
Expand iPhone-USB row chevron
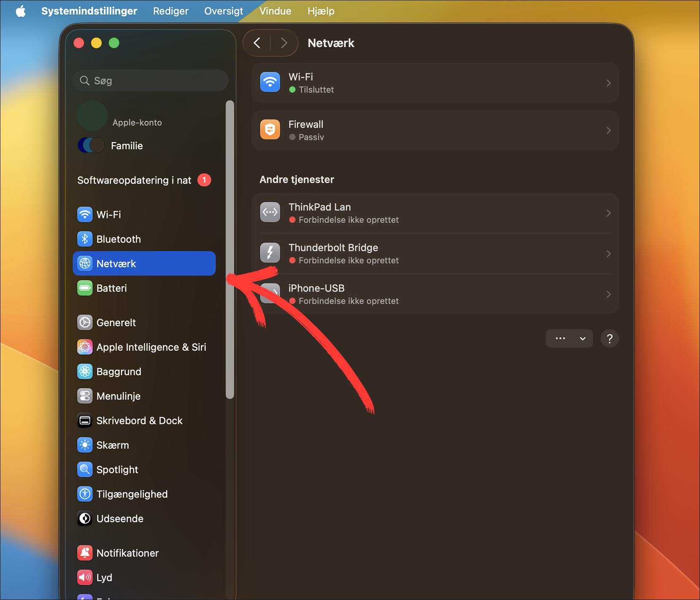[608, 294]
